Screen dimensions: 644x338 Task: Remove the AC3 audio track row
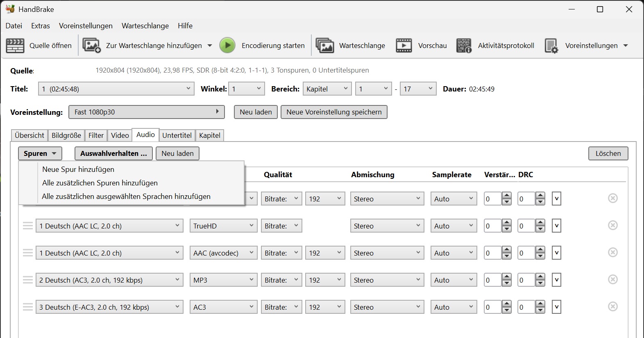coord(613,306)
